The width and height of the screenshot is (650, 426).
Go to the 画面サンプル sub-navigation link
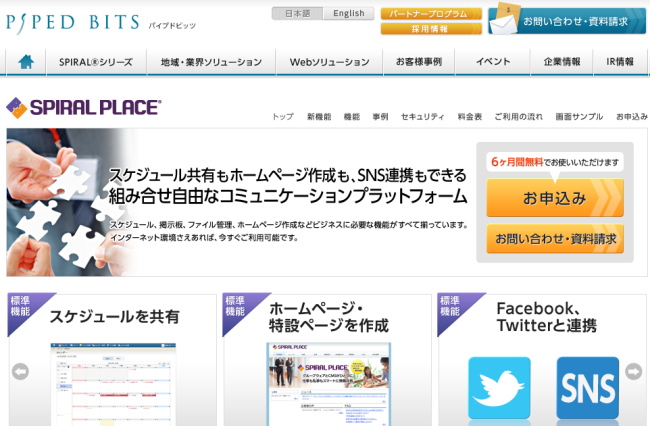579,116
